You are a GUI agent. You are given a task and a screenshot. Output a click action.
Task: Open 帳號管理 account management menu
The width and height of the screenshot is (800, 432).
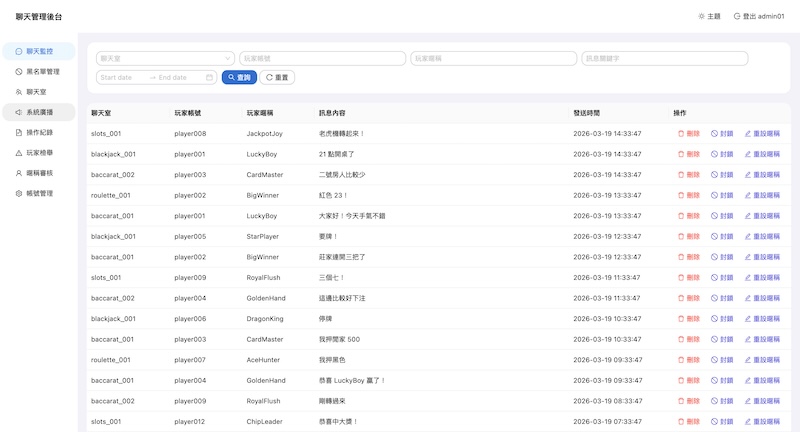tap(39, 193)
